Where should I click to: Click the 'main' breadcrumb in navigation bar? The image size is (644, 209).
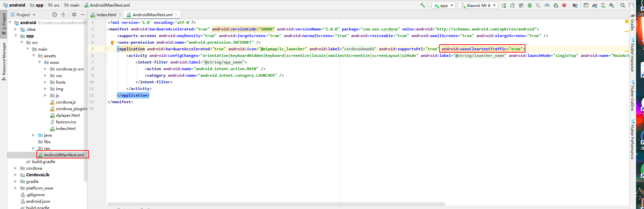pos(72,5)
